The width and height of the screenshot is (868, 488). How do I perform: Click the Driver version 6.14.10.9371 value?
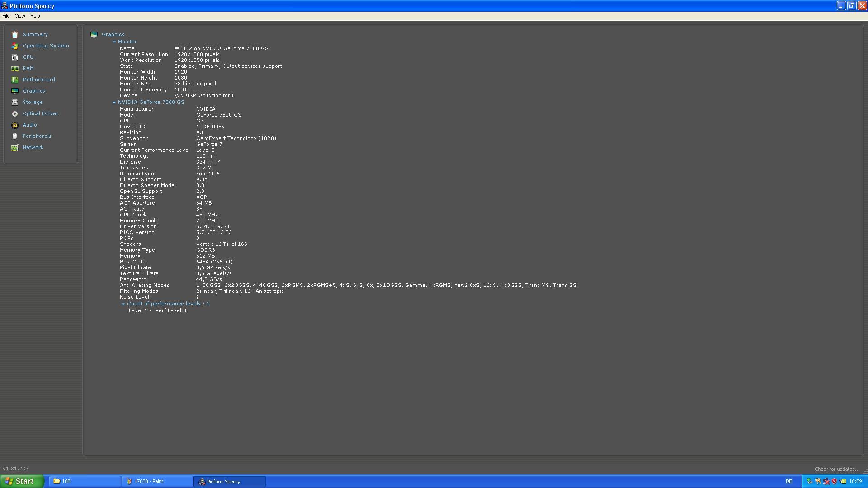pyautogui.click(x=213, y=226)
